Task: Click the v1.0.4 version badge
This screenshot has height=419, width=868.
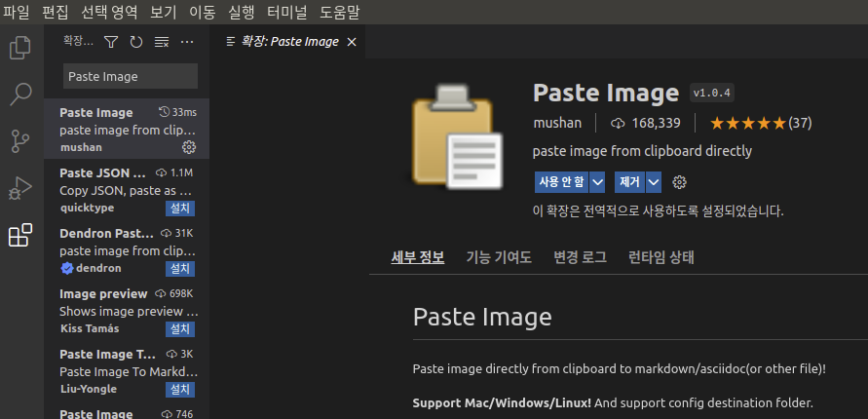Action: tap(712, 93)
